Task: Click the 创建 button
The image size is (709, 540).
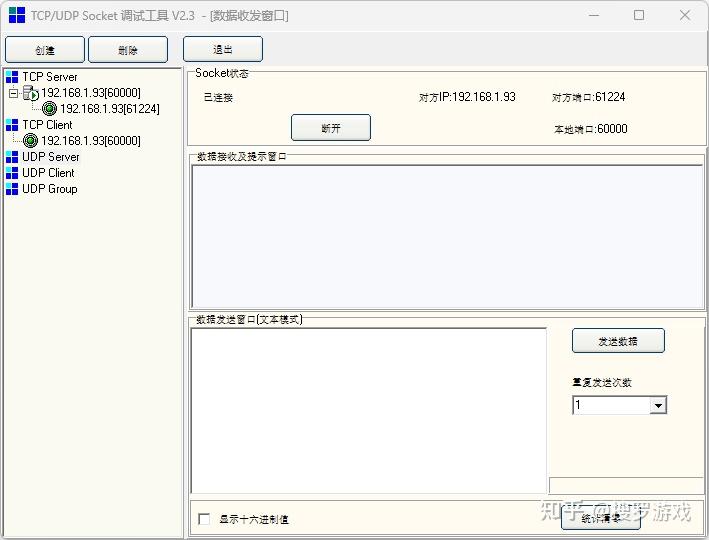Action: click(x=45, y=50)
